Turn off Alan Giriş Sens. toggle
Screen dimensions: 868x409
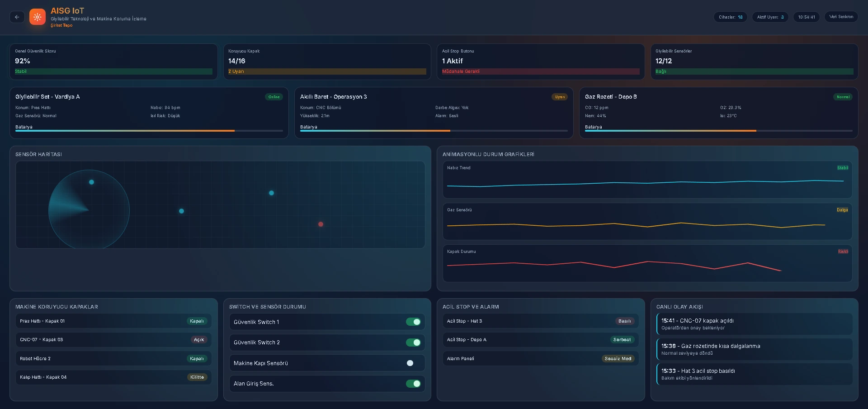click(x=413, y=384)
